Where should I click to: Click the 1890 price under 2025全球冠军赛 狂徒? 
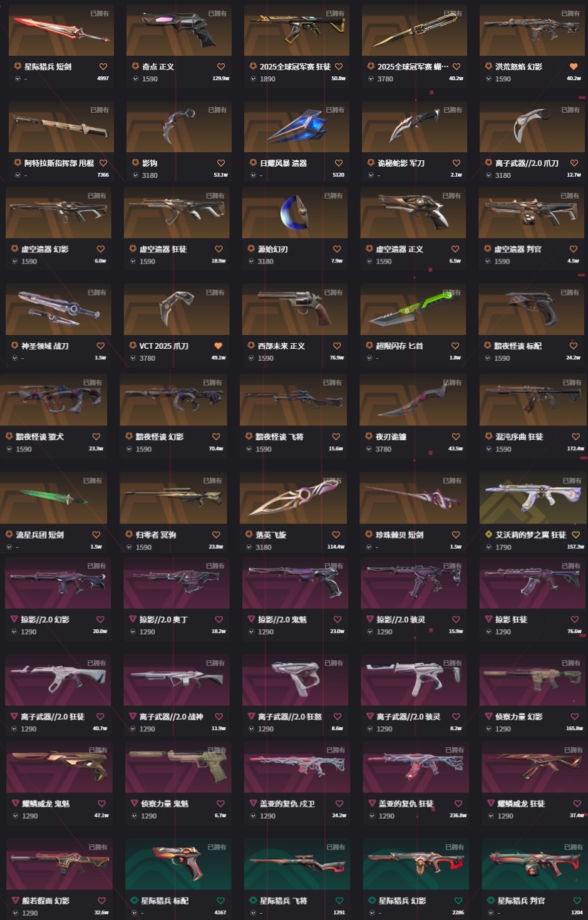coord(267,79)
